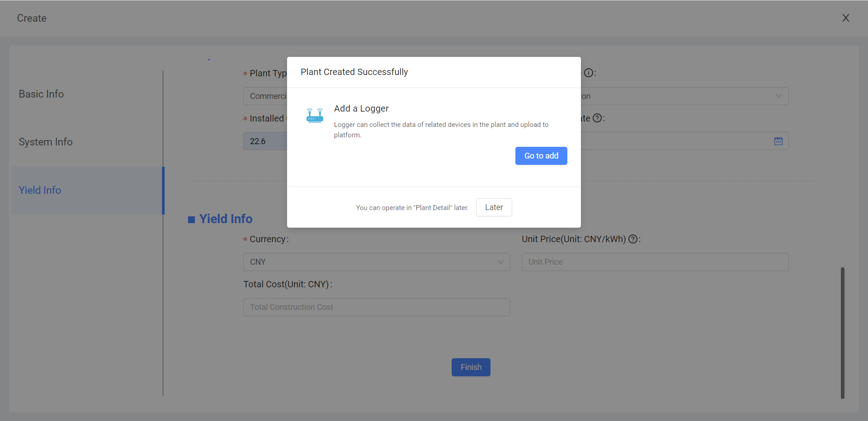Click the Unit Price help icon
The image size is (868, 421).
click(x=633, y=239)
